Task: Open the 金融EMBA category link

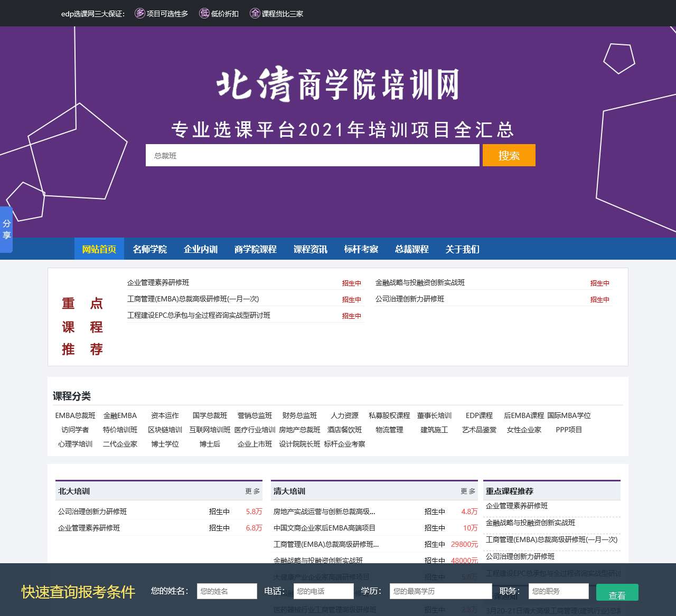Action: (x=120, y=415)
